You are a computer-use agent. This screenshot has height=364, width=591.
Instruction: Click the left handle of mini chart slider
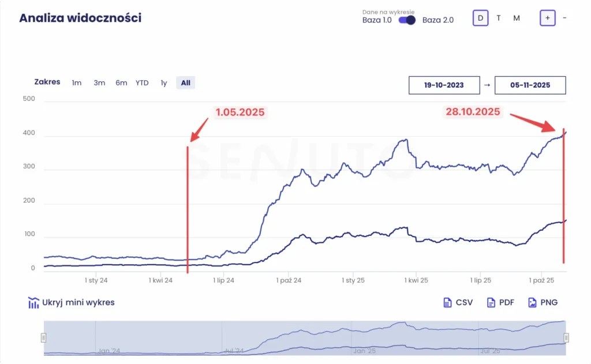(43, 337)
